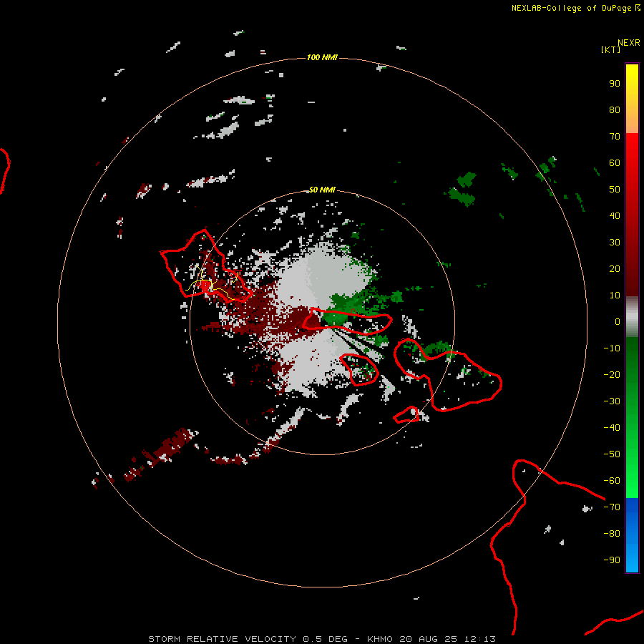Click the "-20" value on the velocity scale
The image size is (644, 644).
click(612, 375)
